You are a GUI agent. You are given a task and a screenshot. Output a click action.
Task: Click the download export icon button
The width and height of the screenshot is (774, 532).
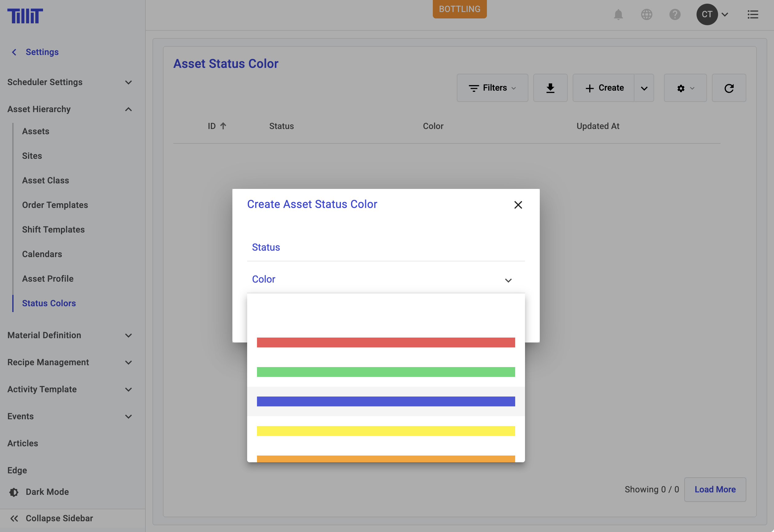click(550, 88)
